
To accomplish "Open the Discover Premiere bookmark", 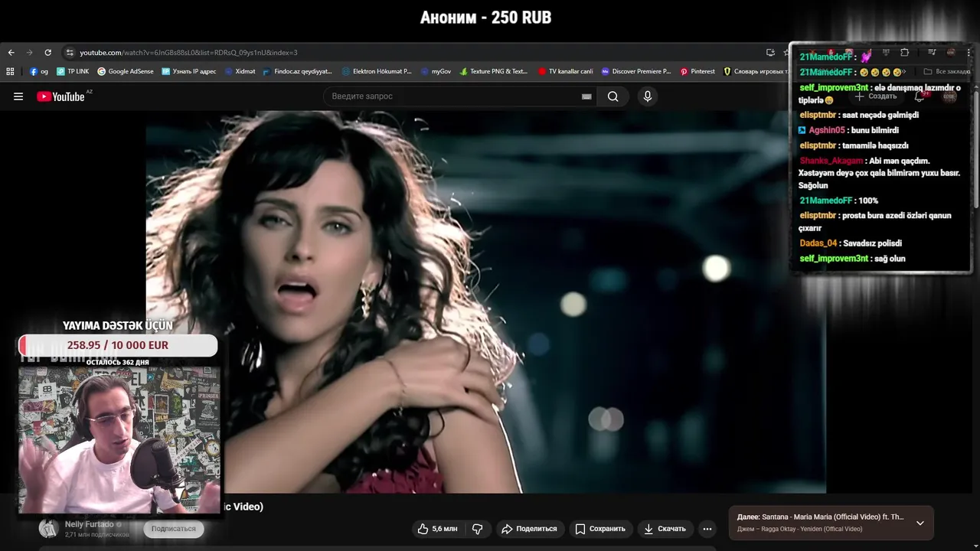I will coord(635,71).
